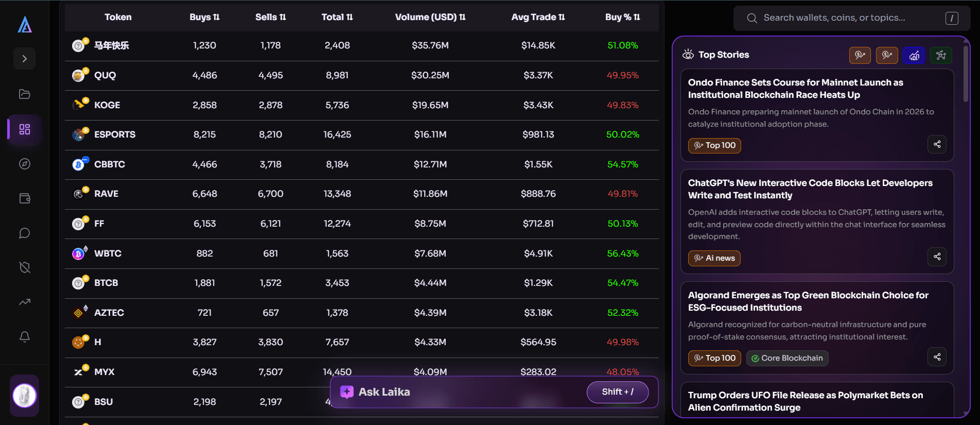Open the dashboard grid icon in the sidebar
980x425 pixels.
coord(24,129)
